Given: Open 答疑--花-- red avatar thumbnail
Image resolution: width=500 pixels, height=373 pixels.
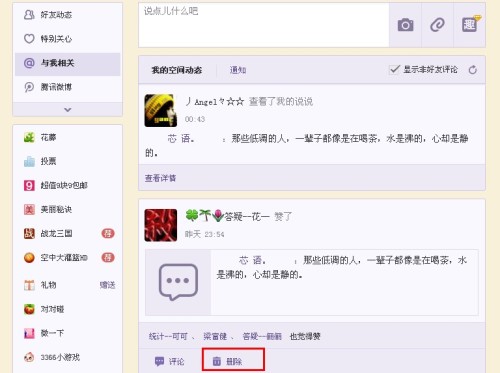Looking at the screenshot, I should click(161, 225).
